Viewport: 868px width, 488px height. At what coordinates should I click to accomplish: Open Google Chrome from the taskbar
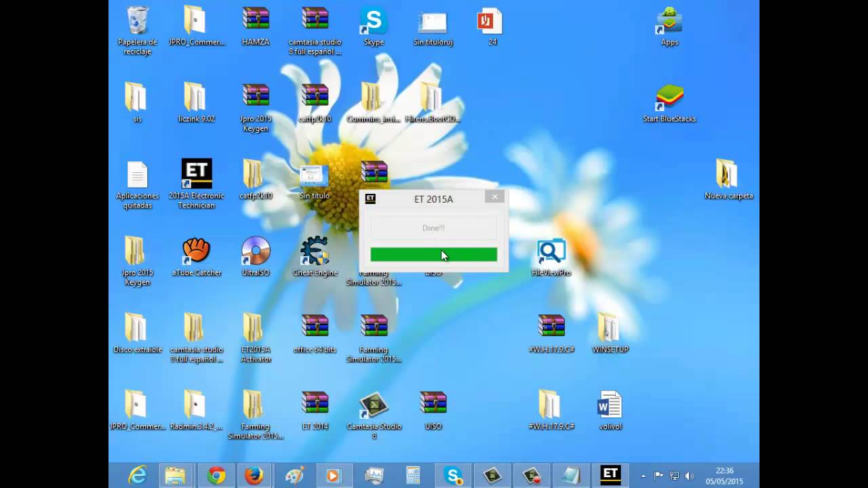tap(216, 476)
